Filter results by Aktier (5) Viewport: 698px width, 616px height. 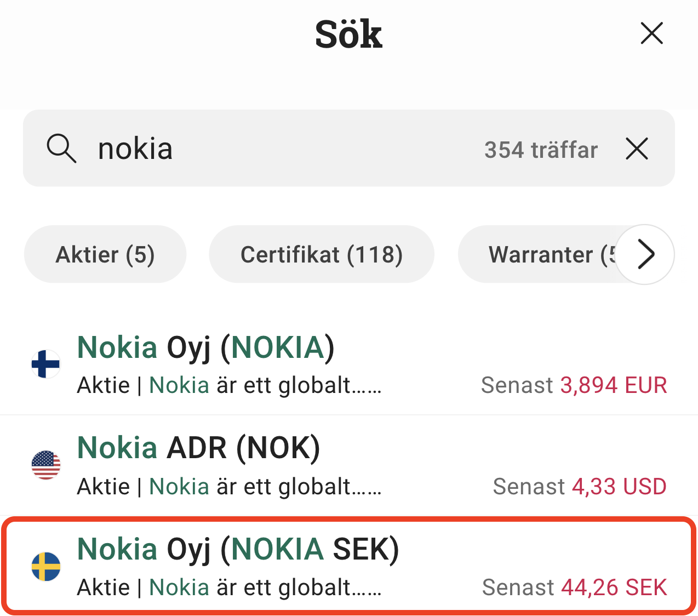coord(105,254)
